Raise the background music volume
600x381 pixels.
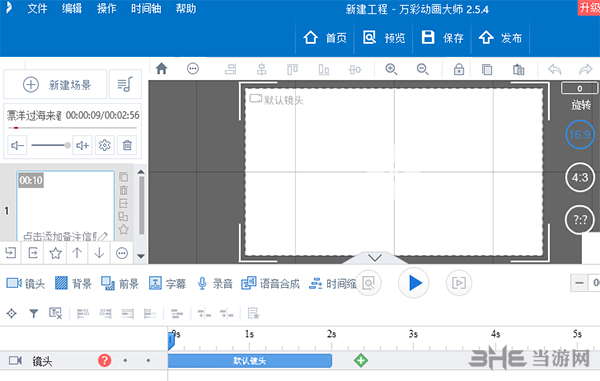pyautogui.click(x=83, y=145)
